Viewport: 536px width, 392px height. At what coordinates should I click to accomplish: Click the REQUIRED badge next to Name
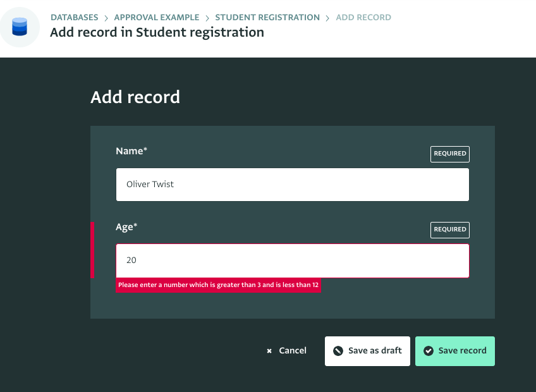[x=450, y=154]
